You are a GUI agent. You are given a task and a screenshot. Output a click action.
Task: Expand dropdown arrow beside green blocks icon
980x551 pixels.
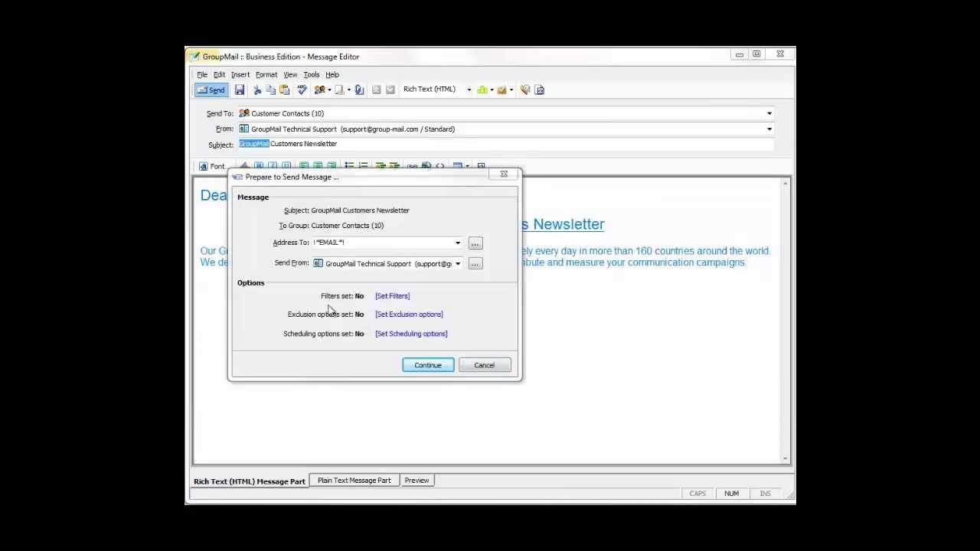tap(492, 90)
